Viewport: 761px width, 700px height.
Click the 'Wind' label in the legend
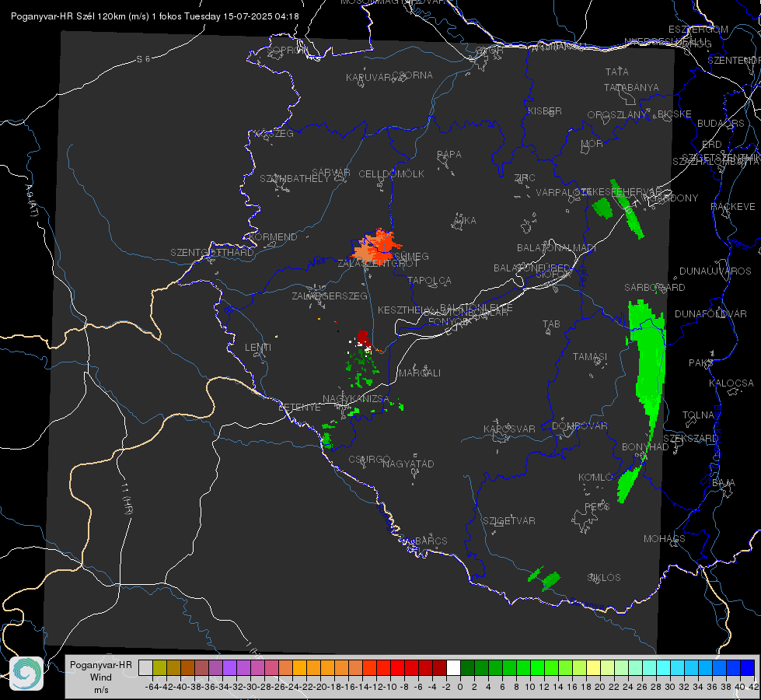coord(101,677)
